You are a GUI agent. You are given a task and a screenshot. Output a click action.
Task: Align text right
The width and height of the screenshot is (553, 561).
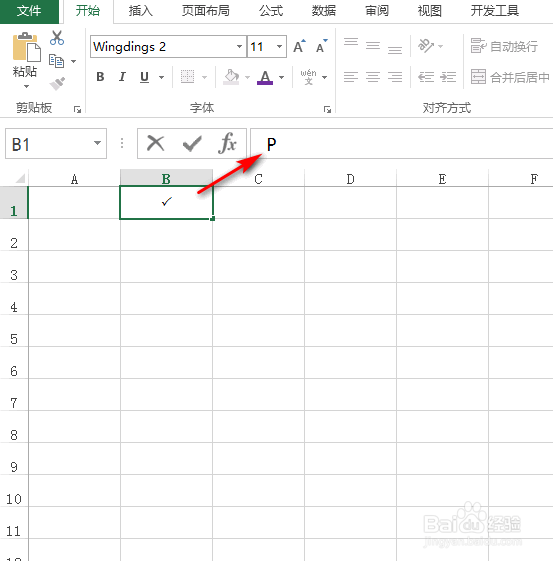click(x=395, y=77)
